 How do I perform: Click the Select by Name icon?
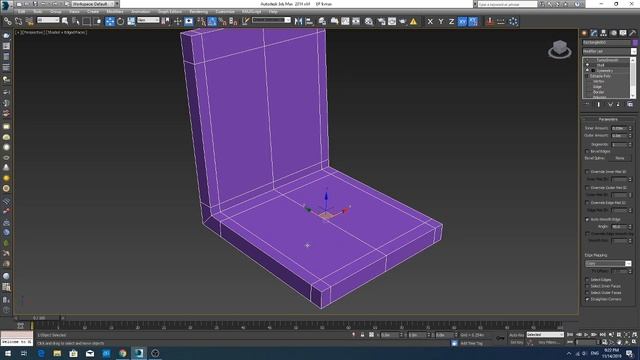(x=76, y=21)
